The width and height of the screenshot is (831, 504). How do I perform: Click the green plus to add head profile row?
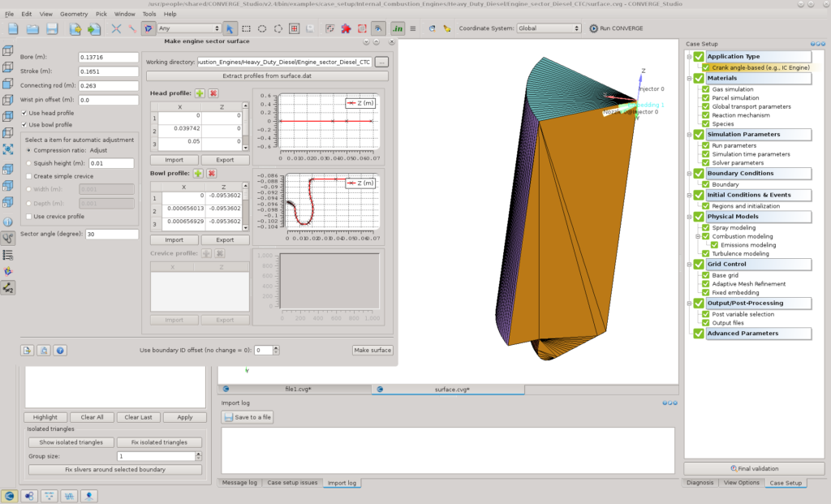click(200, 93)
